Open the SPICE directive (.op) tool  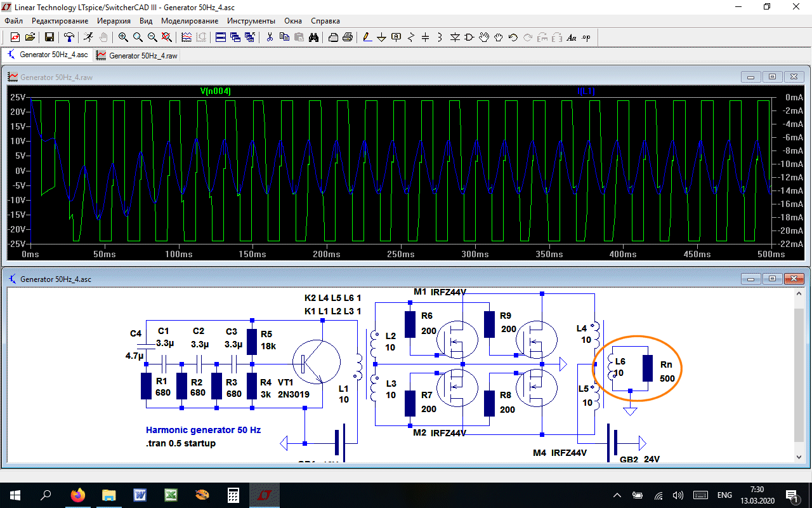point(586,37)
